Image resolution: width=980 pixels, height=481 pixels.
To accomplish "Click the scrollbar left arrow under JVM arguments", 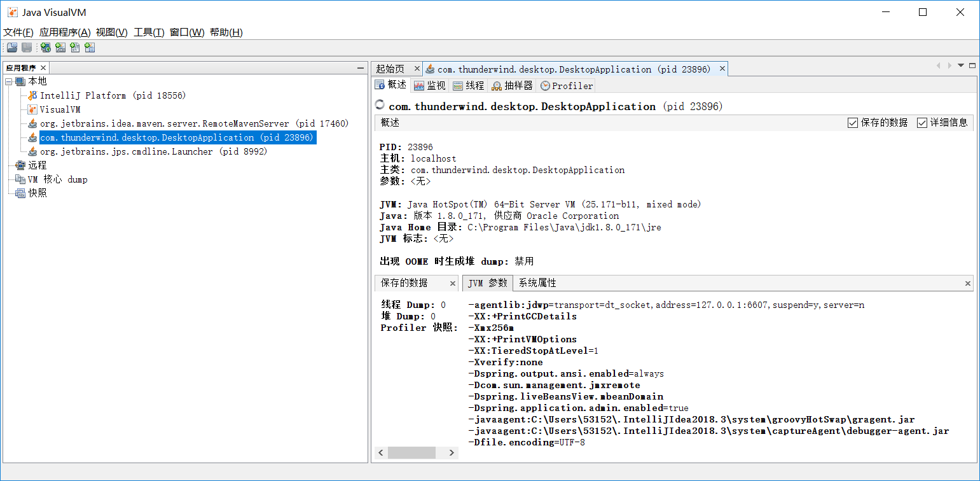I will [382, 453].
